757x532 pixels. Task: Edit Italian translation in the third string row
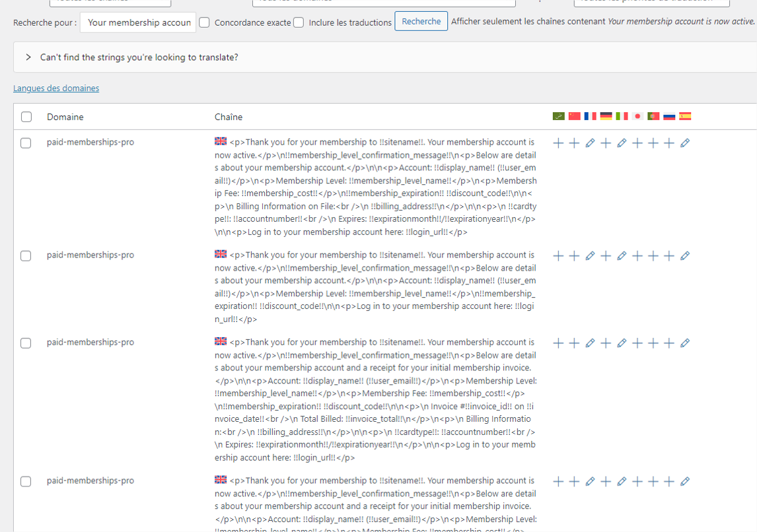click(622, 343)
